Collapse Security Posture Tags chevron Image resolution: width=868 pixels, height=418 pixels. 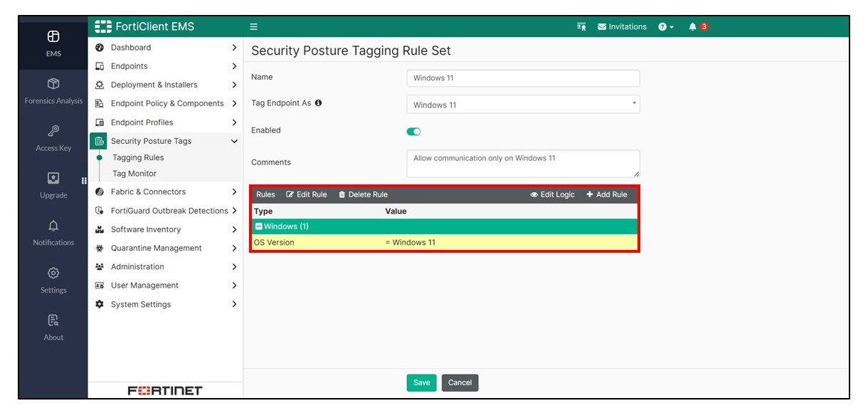tap(234, 141)
